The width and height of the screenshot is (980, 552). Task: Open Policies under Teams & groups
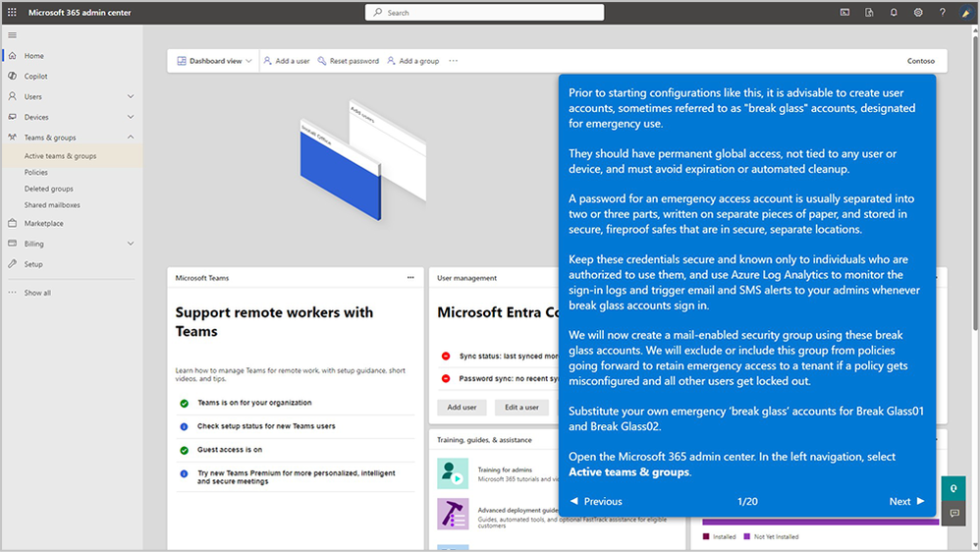(x=35, y=172)
